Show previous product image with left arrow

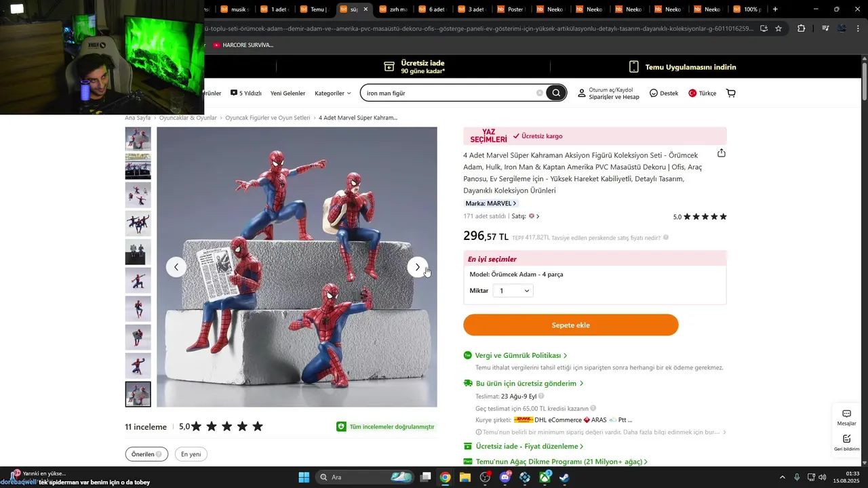coord(176,267)
